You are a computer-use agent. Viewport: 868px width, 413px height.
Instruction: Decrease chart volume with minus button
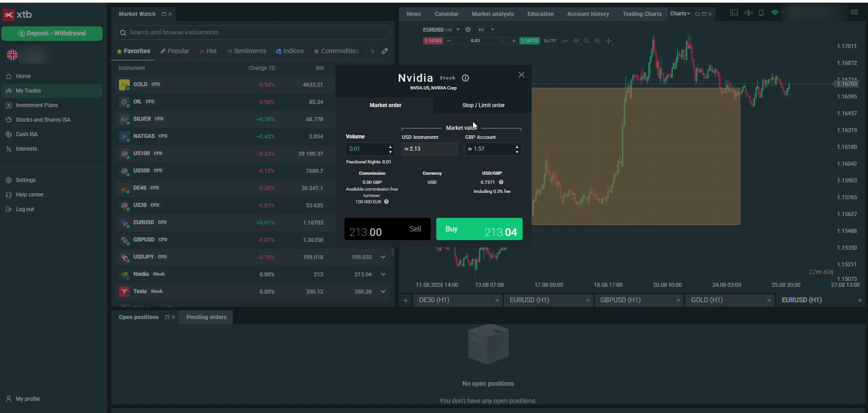(449, 41)
